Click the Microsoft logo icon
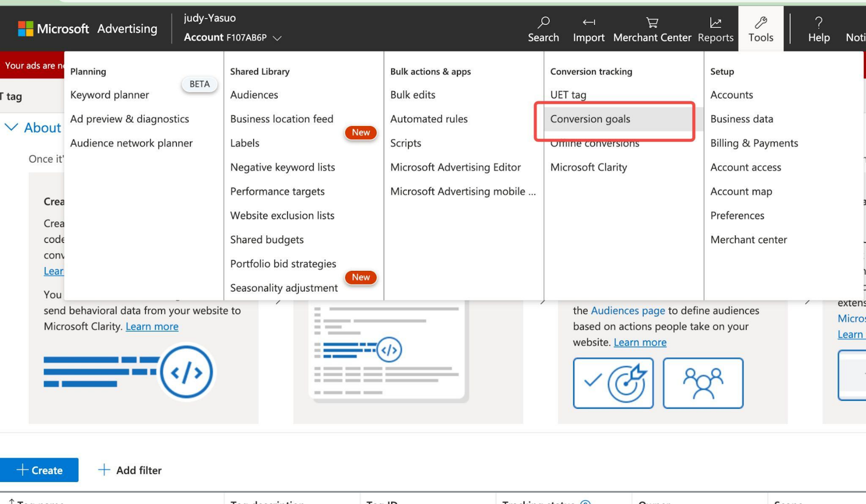 [25, 29]
